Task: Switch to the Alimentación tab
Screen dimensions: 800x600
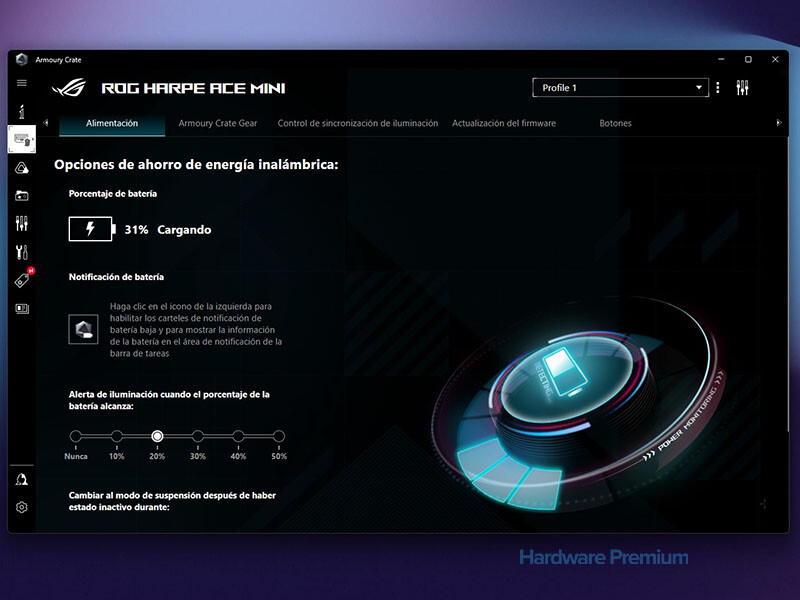Action: point(112,123)
